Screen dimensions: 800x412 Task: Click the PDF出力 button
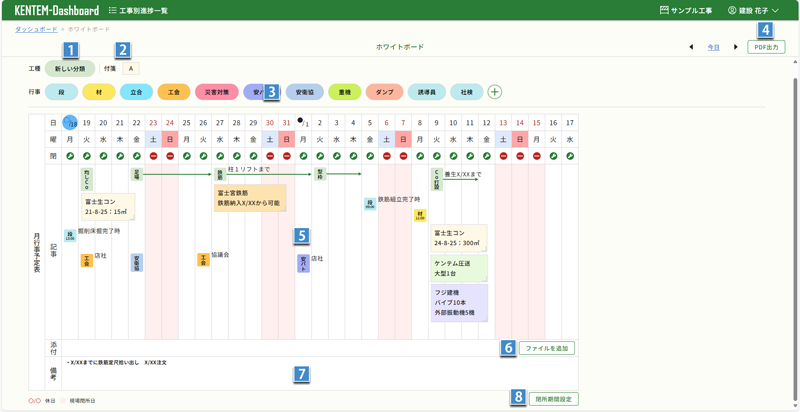765,47
